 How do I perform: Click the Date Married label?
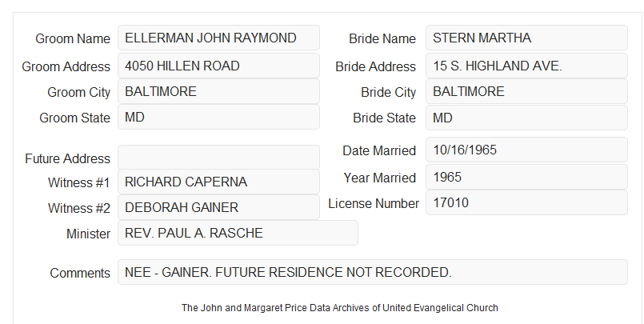coord(379,150)
